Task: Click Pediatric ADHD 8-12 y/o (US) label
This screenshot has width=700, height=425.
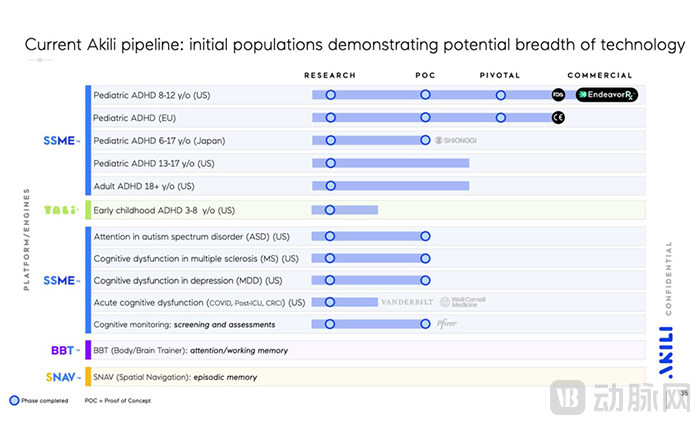Action: [151, 94]
